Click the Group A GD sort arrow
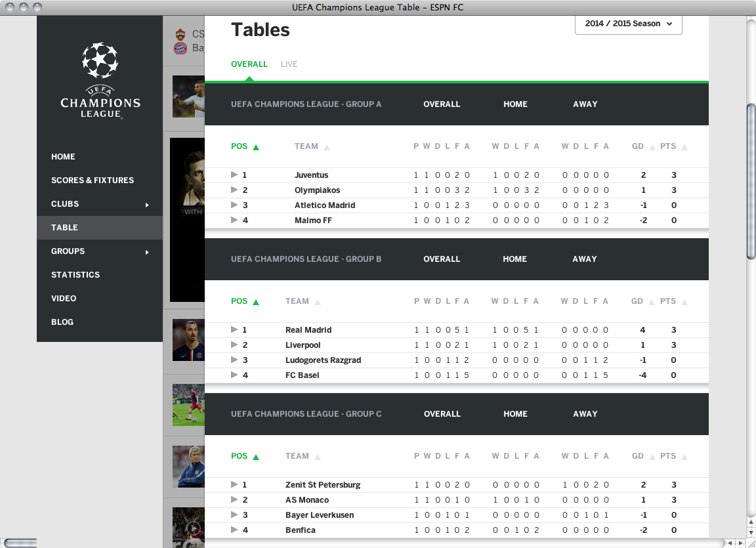This screenshot has width=756, height=548. pyautogui.click(x=652, y=147)
